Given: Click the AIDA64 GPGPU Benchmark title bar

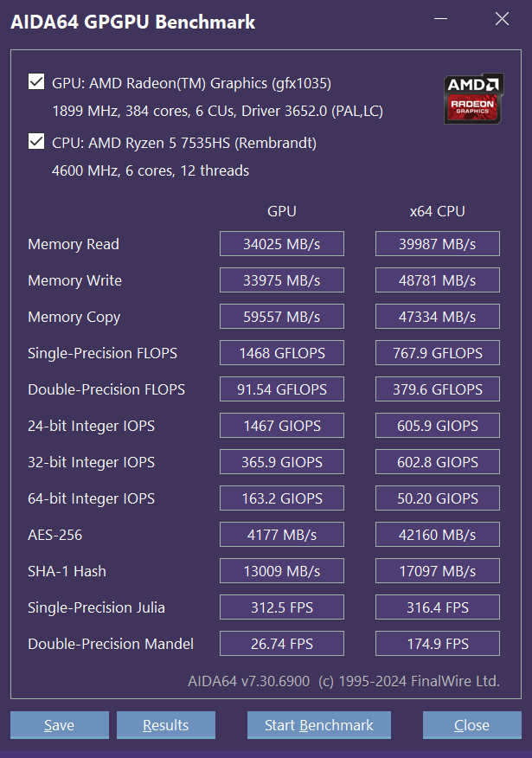Looking at the screenshot, I should click(216, 22).
